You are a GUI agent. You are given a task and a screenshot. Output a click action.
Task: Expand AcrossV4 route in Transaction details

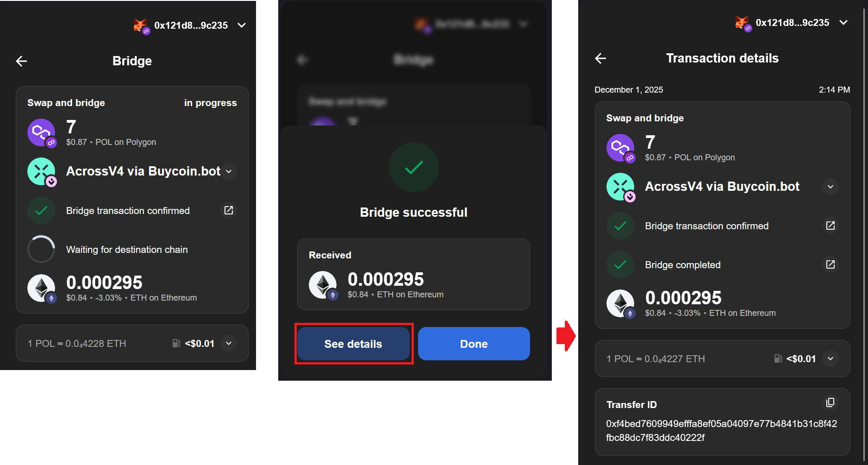pos(831,187)
